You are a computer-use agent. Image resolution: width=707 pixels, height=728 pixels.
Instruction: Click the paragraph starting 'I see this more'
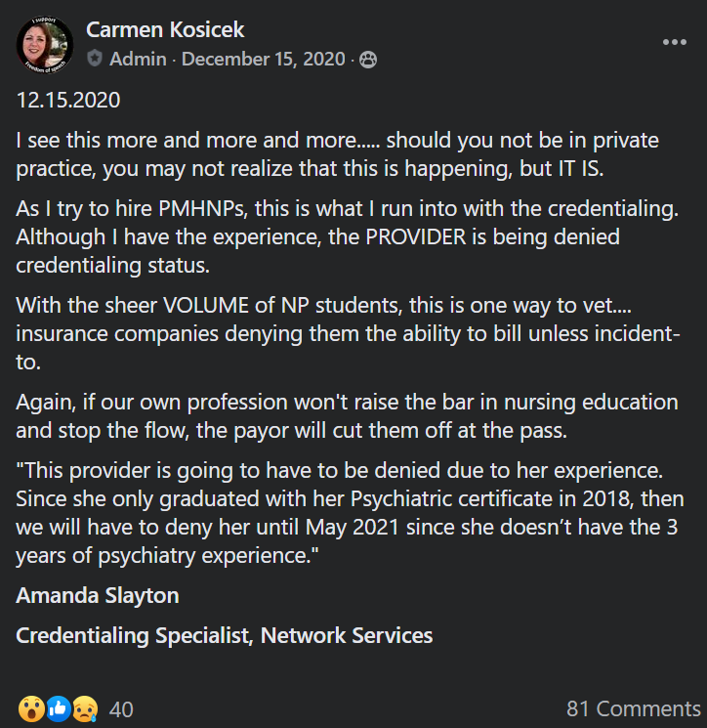click(337, 154)
